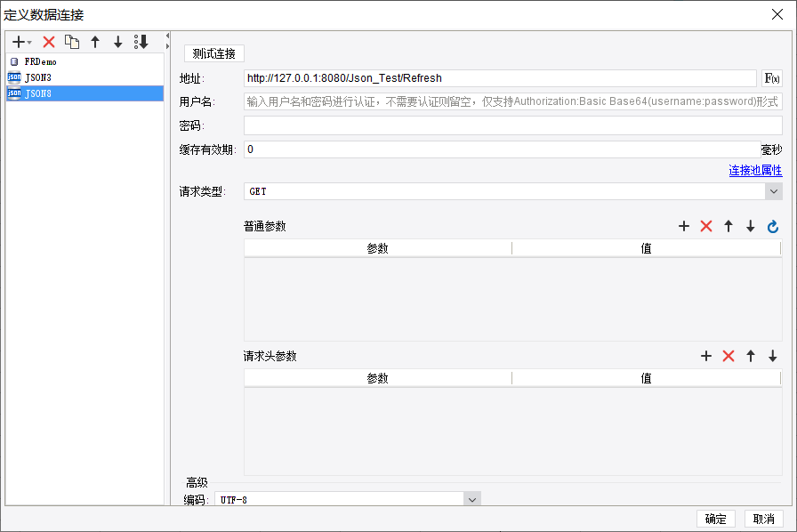Click the 测试连接 button
The width and height of the screenshot is (797, 532).
coord(214,53)
